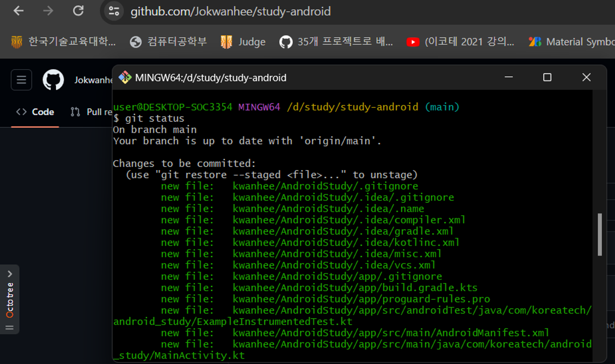Click the .idea/gradle.xml file line
Viewport: 615px width, 364px height.
tap(307, 231)
